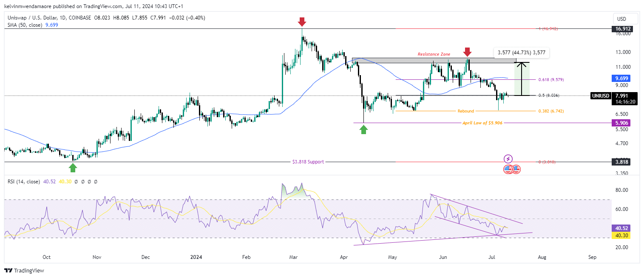This screenshot has height=278, width=644.
Task: Select the orange Rebound text label
Action: 465,111
